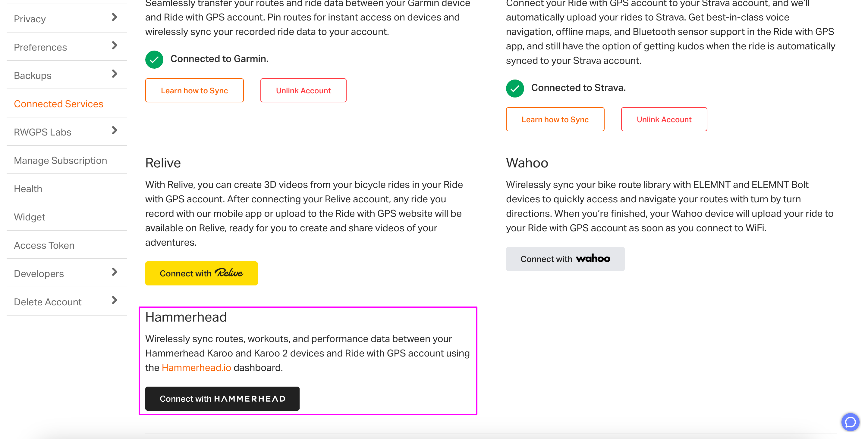The height and width of the screenshot is (439, 868).
Task: Expand the Delete Account chevron
Action: [114, 300]
